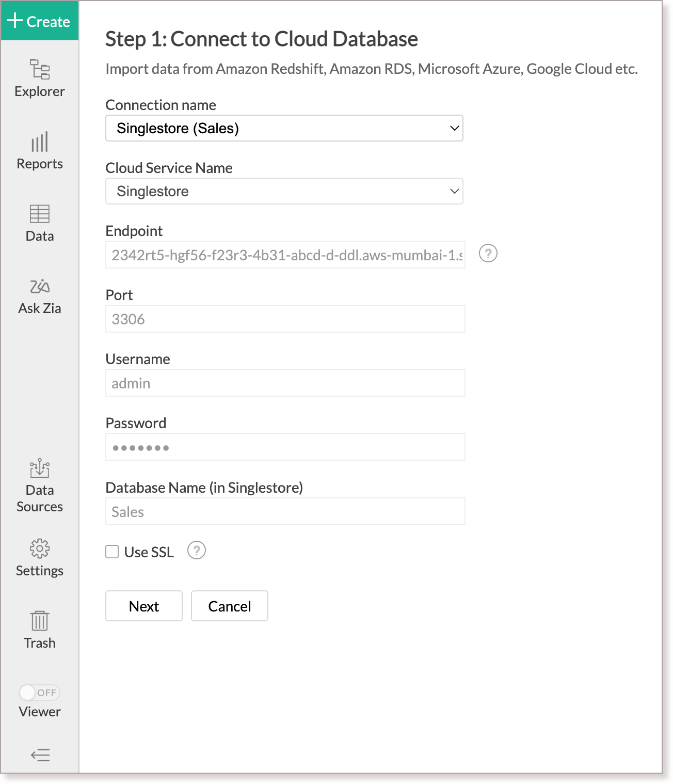The height and width of the screenshot is (784, 673).
Task: Click the green Create button
Action: (40, 21)
